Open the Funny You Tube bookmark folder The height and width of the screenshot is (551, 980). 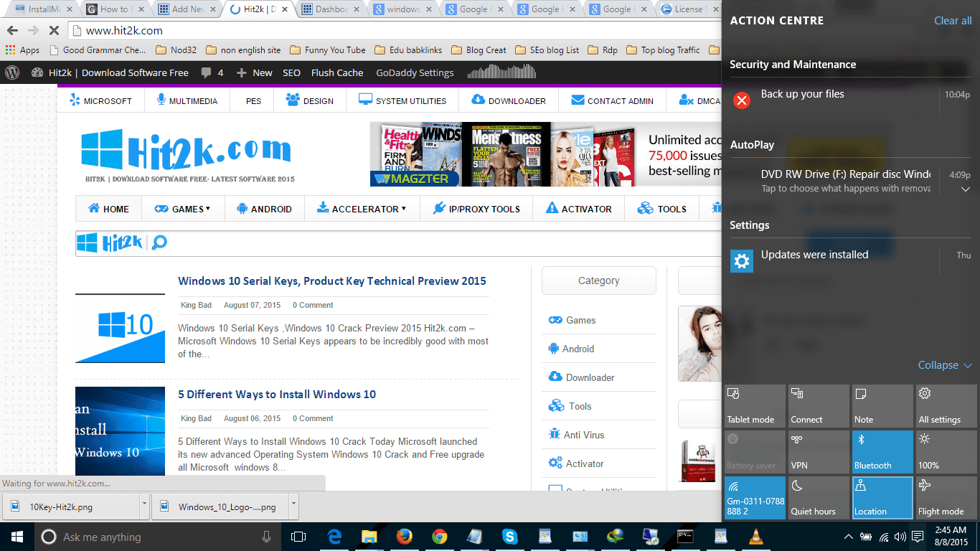click(x=327, y=50)
